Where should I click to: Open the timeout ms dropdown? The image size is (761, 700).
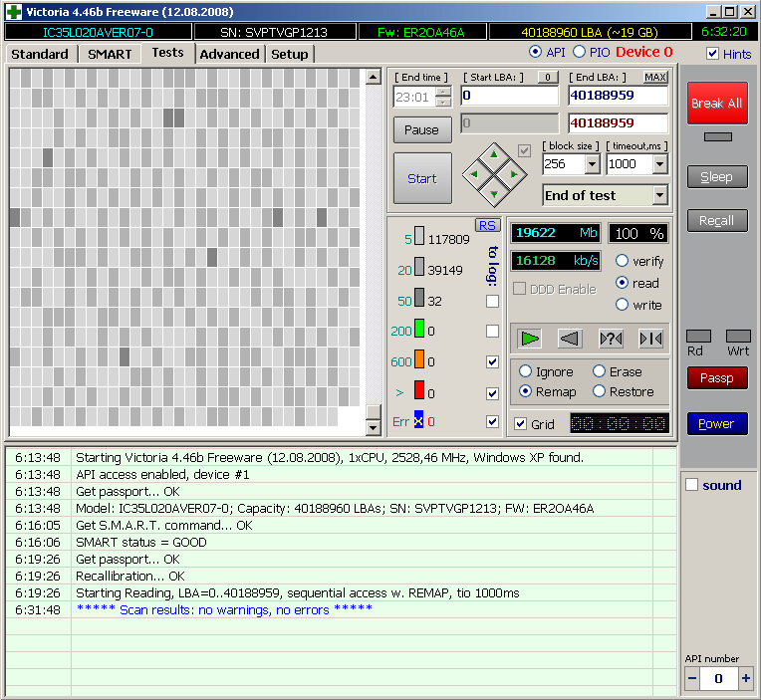pyautogui.click(x=659, y=164)
